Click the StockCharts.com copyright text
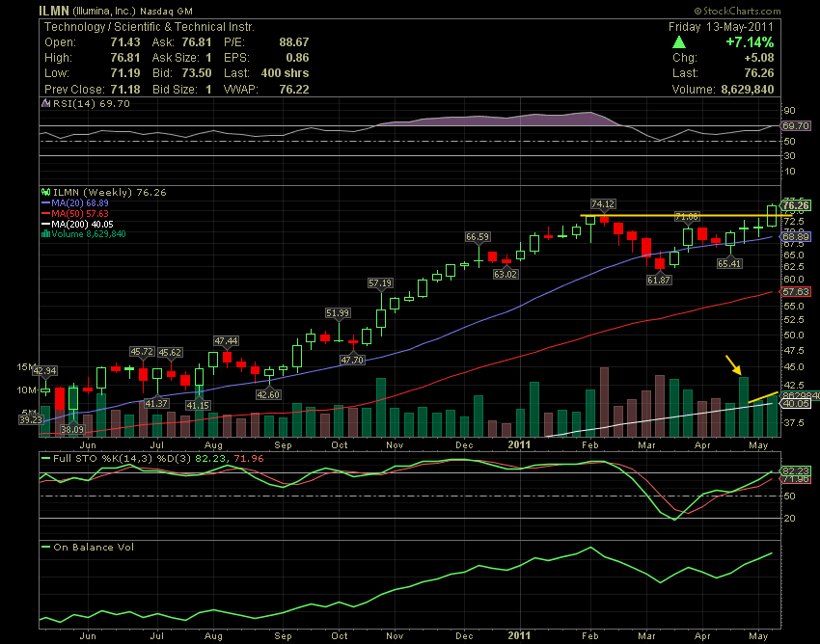 point(737,11)
